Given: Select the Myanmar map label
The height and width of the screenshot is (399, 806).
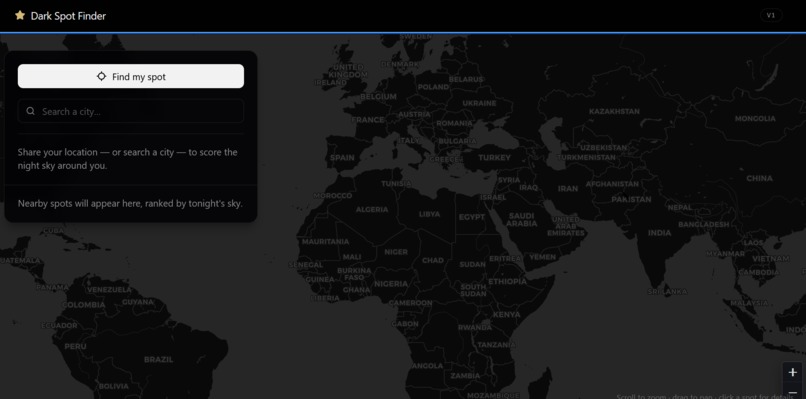Looking at the screenshot, I should [x=725, y=253].
